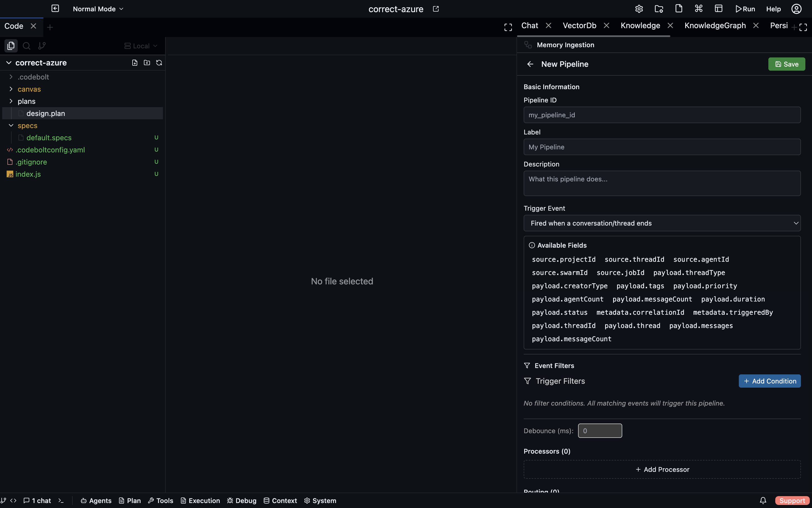Click the Save pipeline button

click(x=786, y=64)
